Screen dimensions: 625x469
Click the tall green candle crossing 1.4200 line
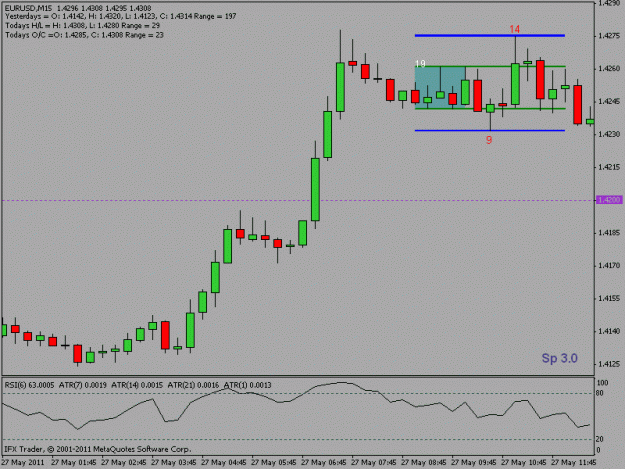(315, 189)
